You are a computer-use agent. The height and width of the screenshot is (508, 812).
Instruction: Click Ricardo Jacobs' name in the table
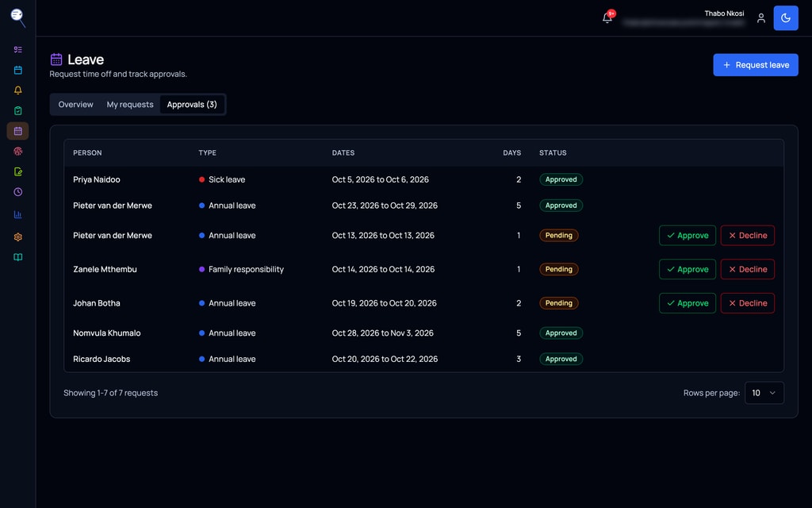click(x=101, y=359)
